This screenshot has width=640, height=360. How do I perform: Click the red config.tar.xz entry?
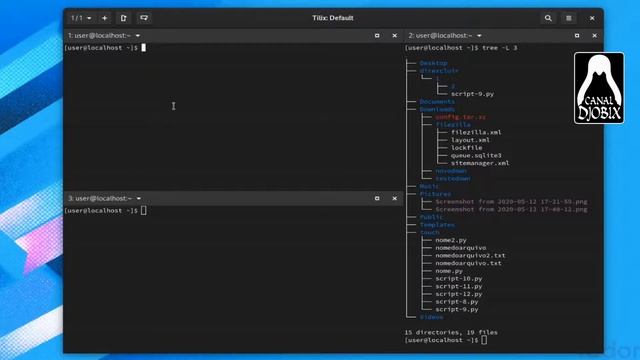(x=460, y=117)
